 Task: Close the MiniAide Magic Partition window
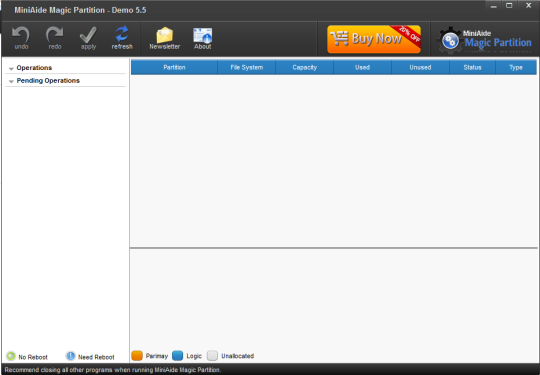pos(529,6)
